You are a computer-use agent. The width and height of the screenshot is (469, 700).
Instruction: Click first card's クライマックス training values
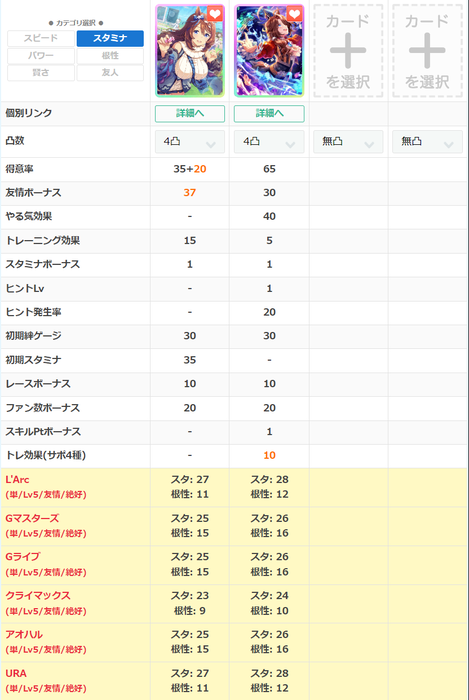tap(190, 603)
